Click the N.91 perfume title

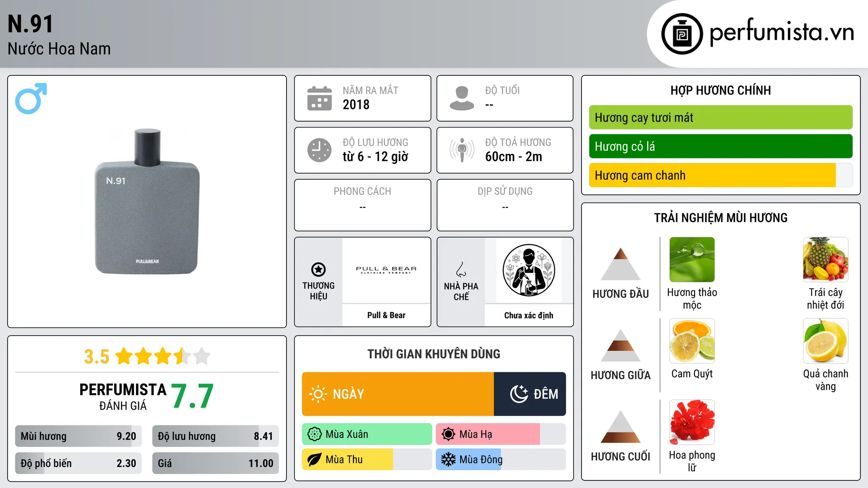point(31,24)
